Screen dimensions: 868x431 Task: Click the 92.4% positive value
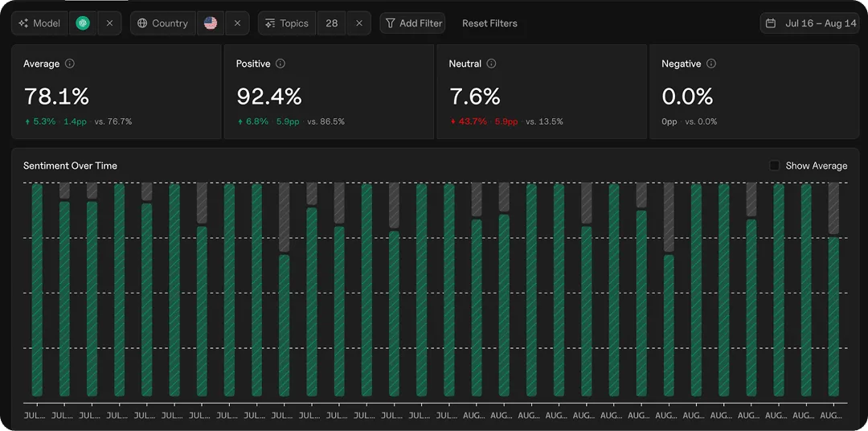pyautogui.click(x=269, y=96)
